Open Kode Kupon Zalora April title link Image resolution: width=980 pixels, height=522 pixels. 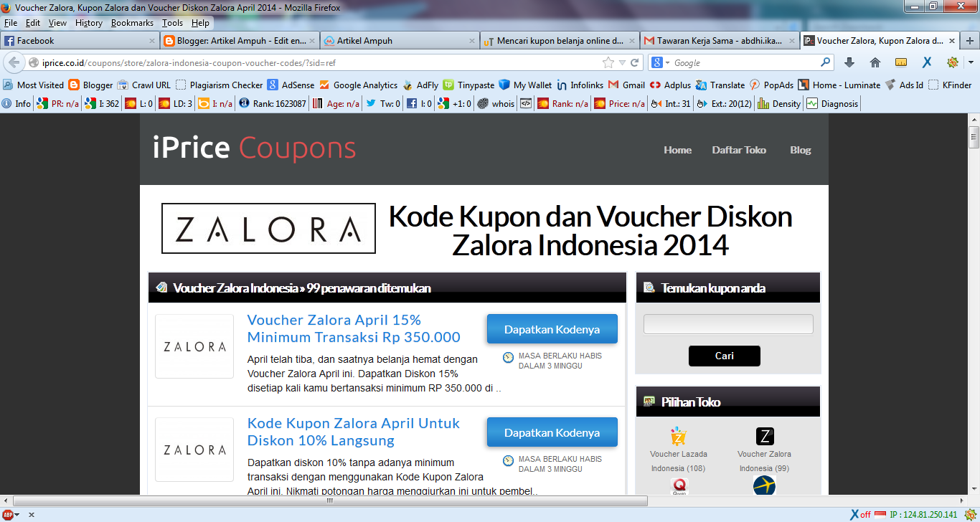354,432
